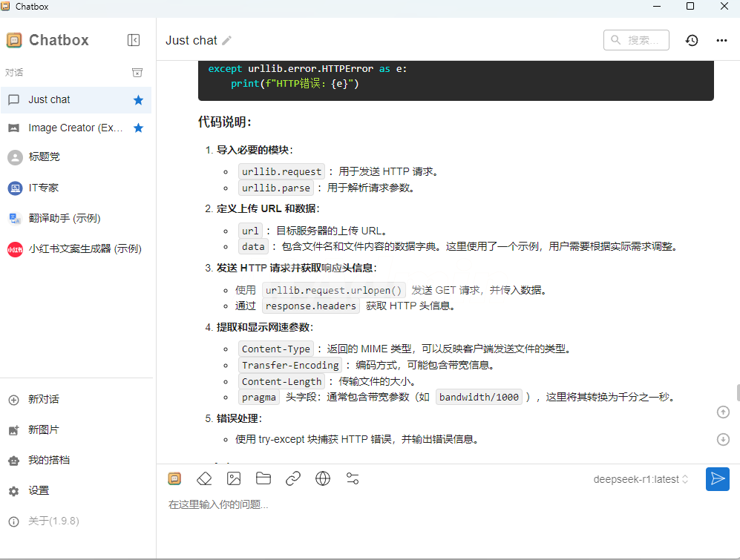
Task: Open 设置 settings page
Action: pos(39,490)
